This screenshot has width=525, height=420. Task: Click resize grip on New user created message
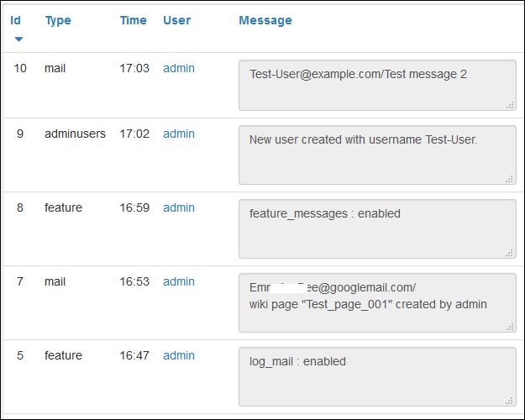tap(509, 179)
